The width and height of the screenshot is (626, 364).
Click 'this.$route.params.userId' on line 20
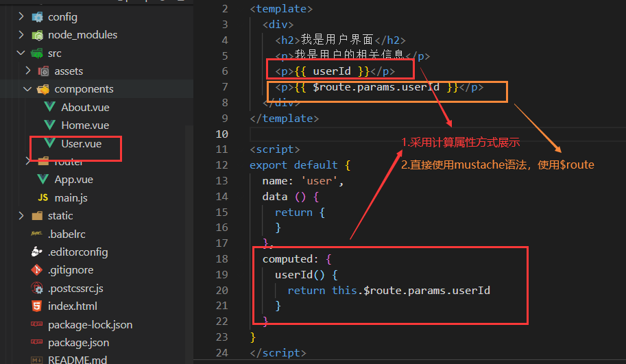click(x=411, y=290)
